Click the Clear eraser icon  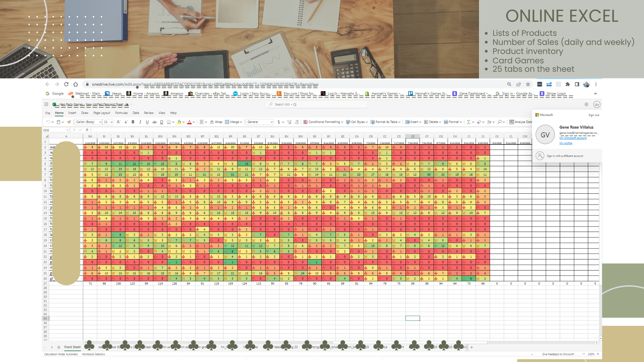[x=479, y=122]
